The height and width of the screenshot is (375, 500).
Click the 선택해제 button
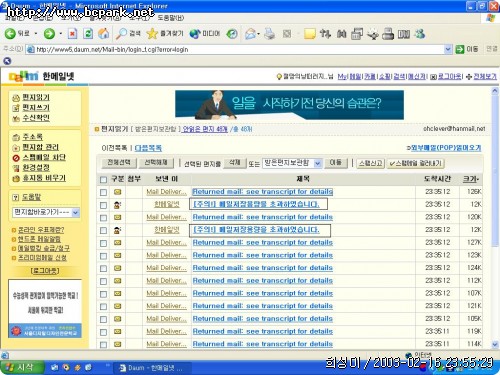pyautogui.click(x=156, y=163)
